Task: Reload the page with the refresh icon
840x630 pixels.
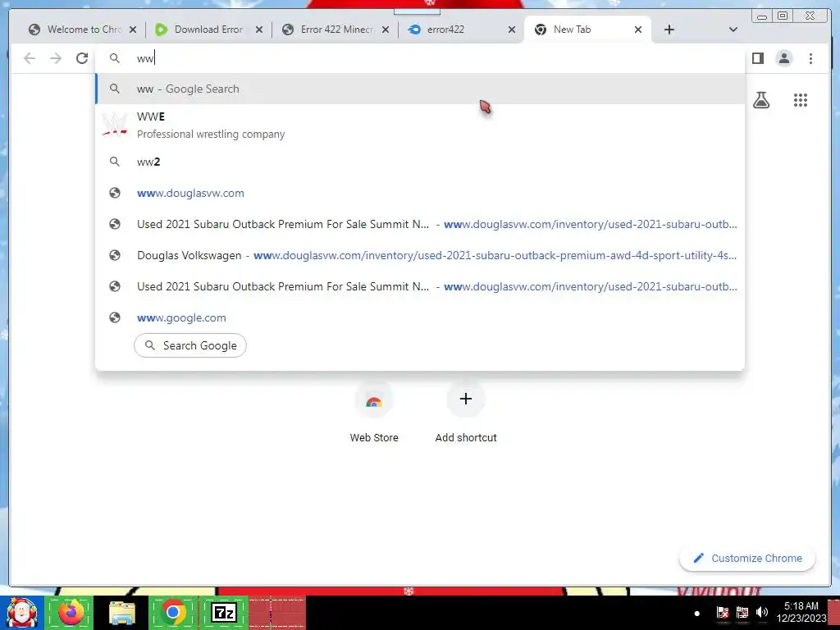Action: pos(82,58)
